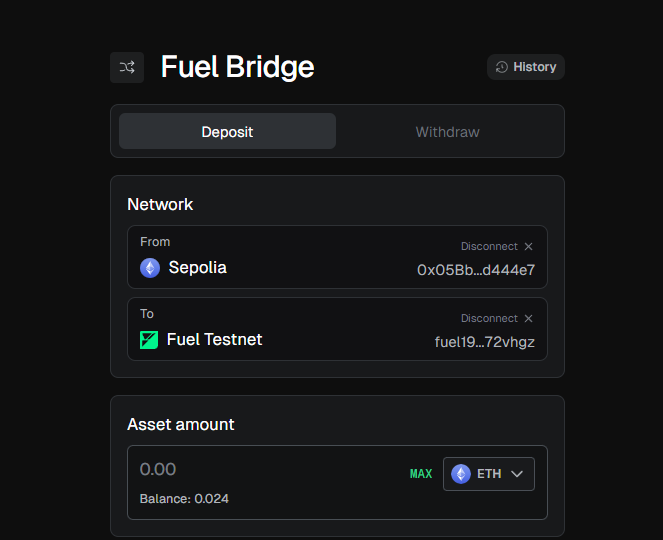Click the clock icon in the History button

tap(502, 67)
